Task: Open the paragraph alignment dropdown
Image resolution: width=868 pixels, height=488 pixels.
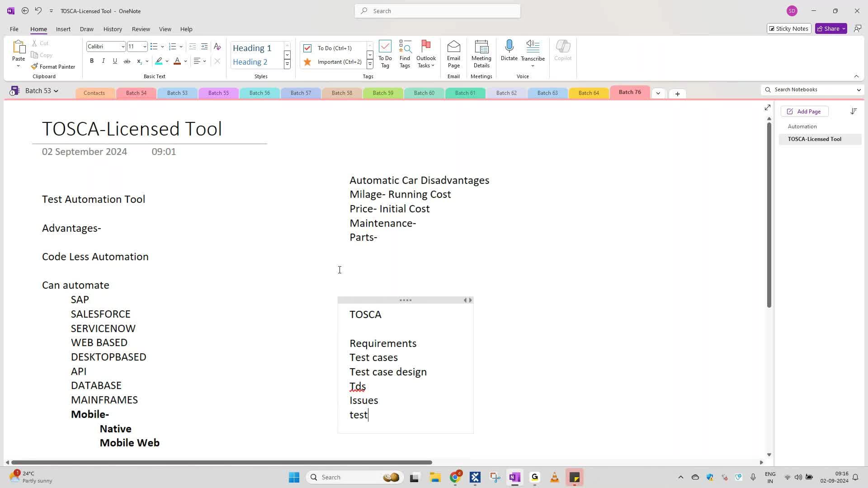Action: click(200, 61)
